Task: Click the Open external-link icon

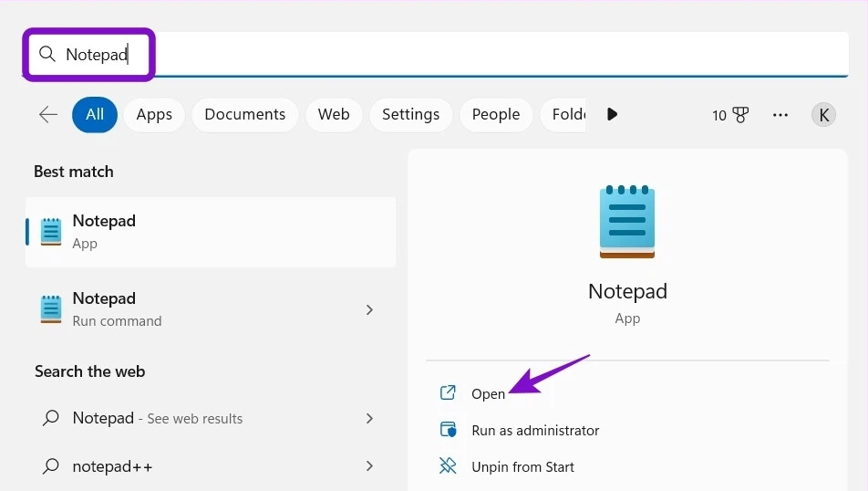Action: tap(448, 393)
